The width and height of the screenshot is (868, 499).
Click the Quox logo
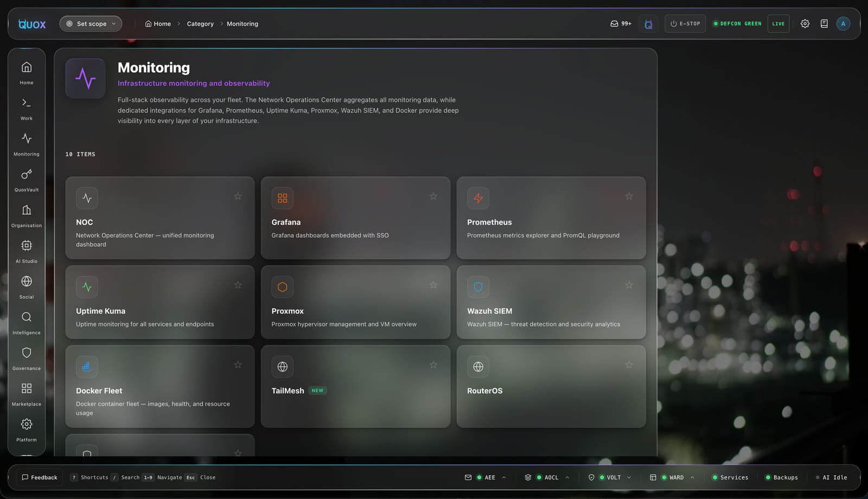tap(32, 24)
